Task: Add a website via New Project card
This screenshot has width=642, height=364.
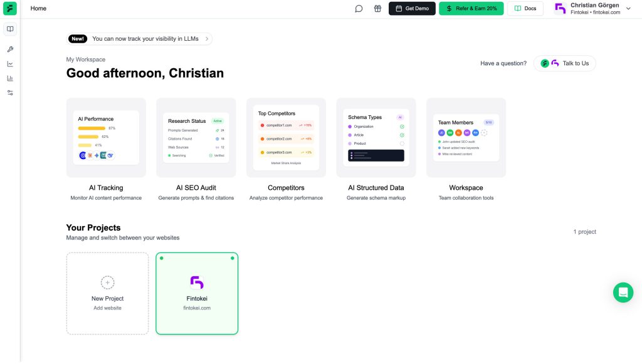Action: click(x=107, y=293)
